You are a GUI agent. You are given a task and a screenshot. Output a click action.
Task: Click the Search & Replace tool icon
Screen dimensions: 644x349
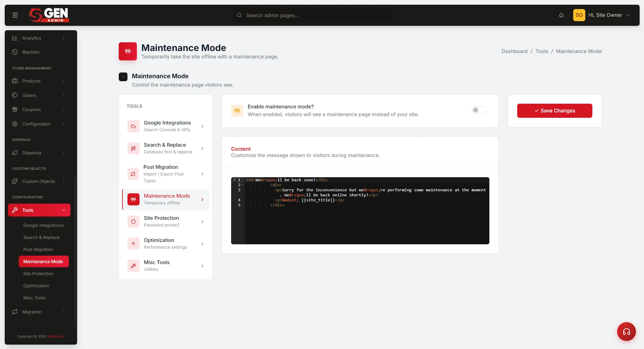point(133,148)
